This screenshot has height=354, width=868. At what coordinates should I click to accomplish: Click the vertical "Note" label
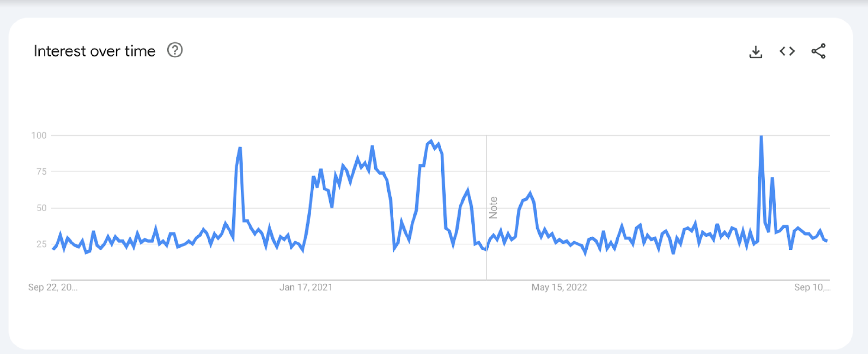(x=493, y=208)
